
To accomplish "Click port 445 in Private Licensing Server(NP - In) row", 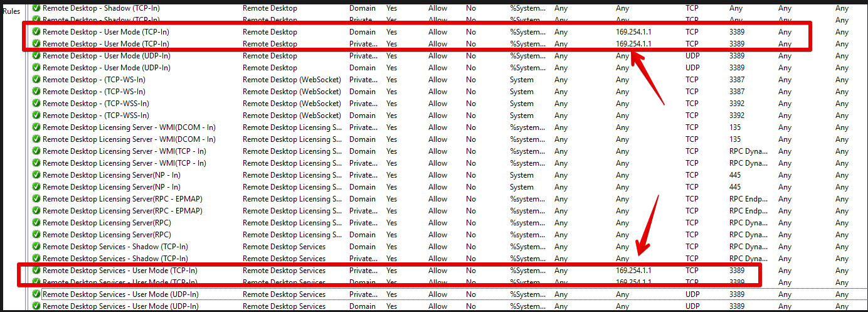I will [734, 175].
